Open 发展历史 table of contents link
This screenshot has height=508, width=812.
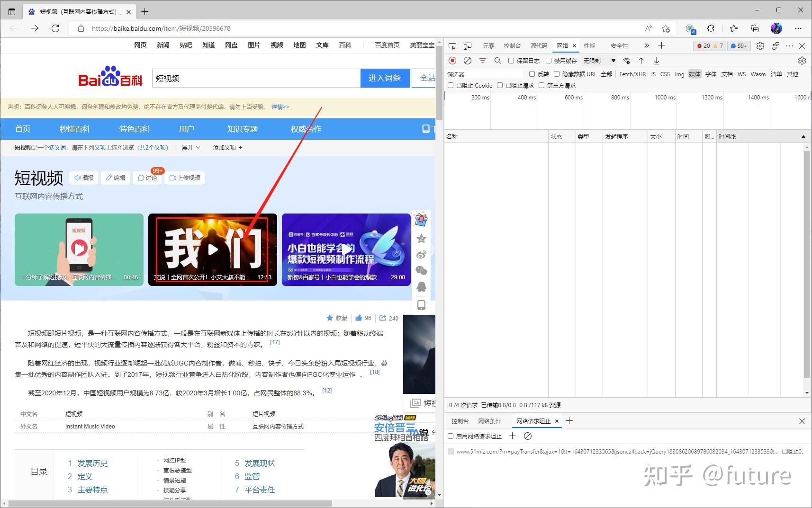pos(92,463)
